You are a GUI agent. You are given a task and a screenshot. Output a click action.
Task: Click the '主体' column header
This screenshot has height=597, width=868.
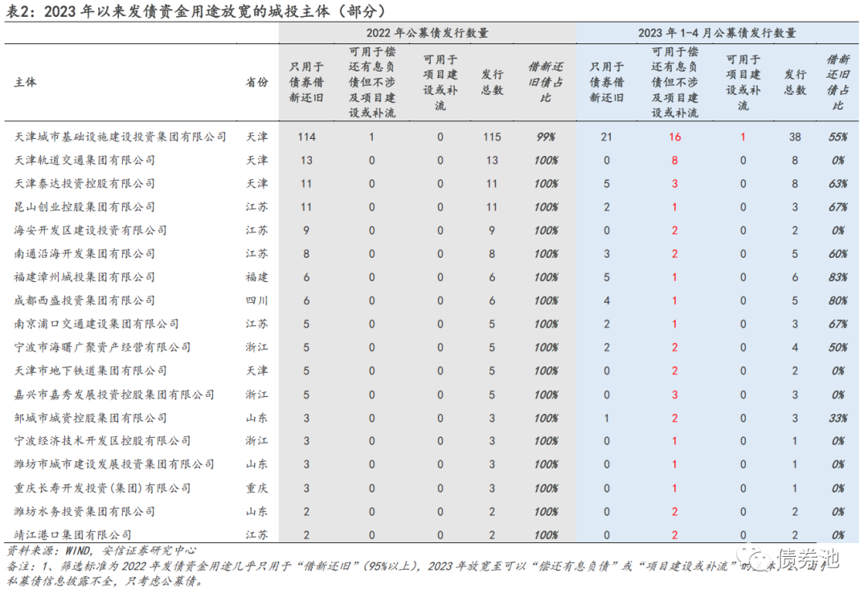(26, 82)
